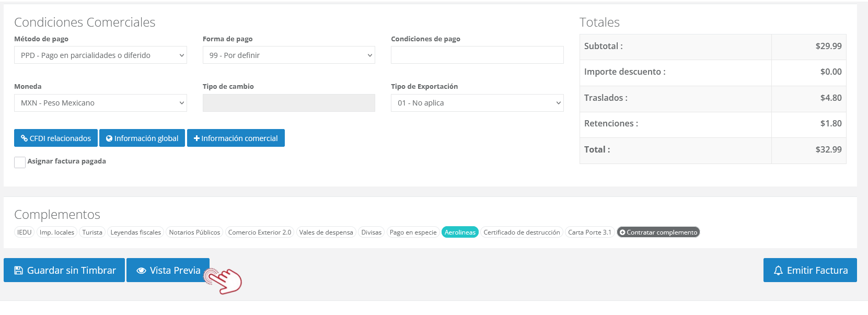Select the Aerolíneas complement tag
This screenshot has width=868, height=315.
point(460,232)
